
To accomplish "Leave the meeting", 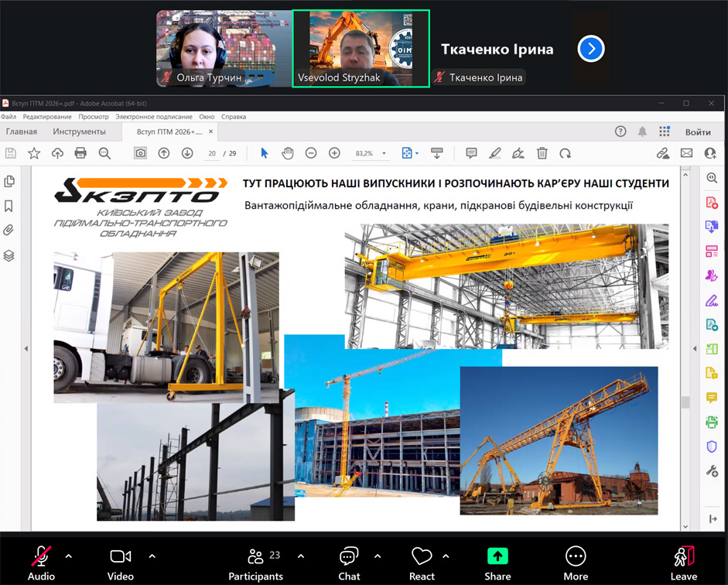I will pos(683,563).
